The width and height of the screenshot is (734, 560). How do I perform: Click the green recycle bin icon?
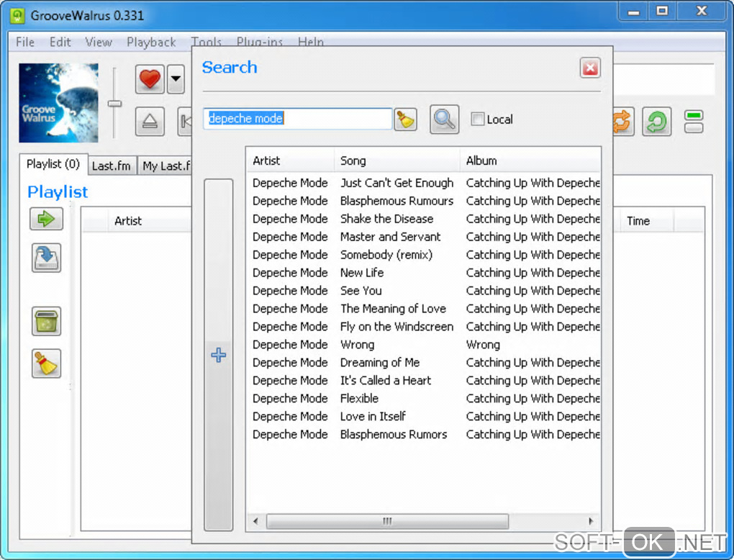[x=46, y=321]
